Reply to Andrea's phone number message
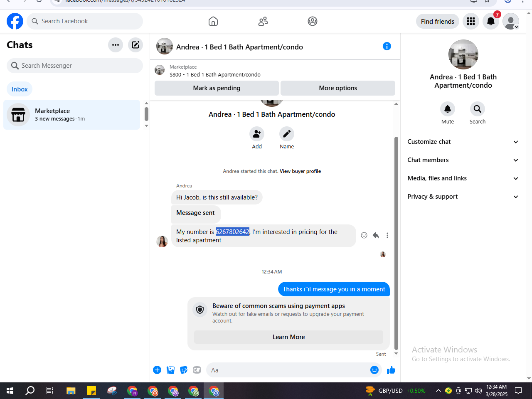Image resolution: width=532 pixels, height=399 pixels. click(376, 235)
